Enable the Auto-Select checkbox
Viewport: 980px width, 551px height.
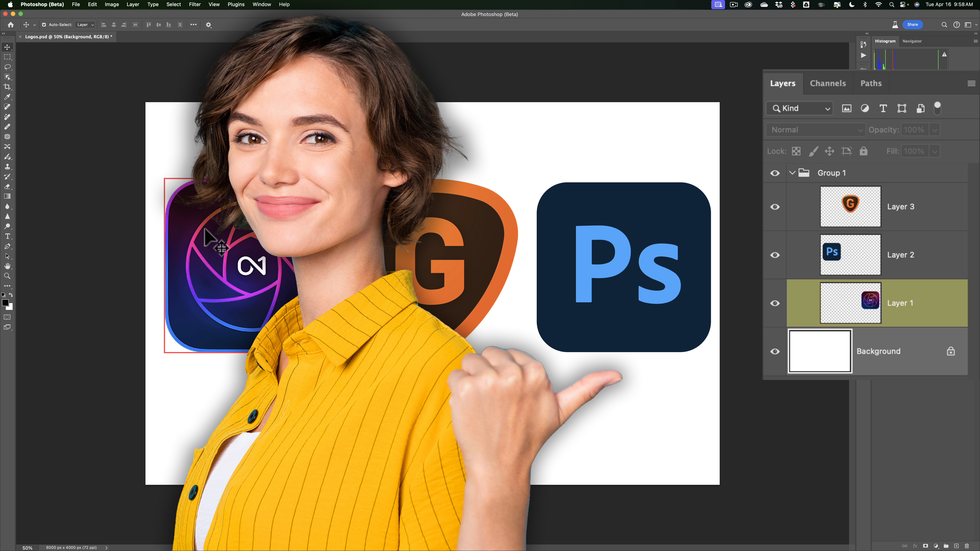click(44, 24)
